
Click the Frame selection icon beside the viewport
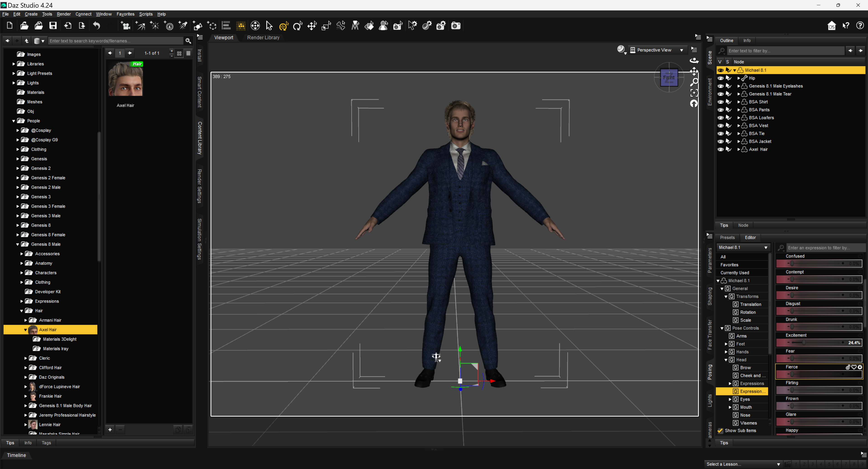point(694,93)
